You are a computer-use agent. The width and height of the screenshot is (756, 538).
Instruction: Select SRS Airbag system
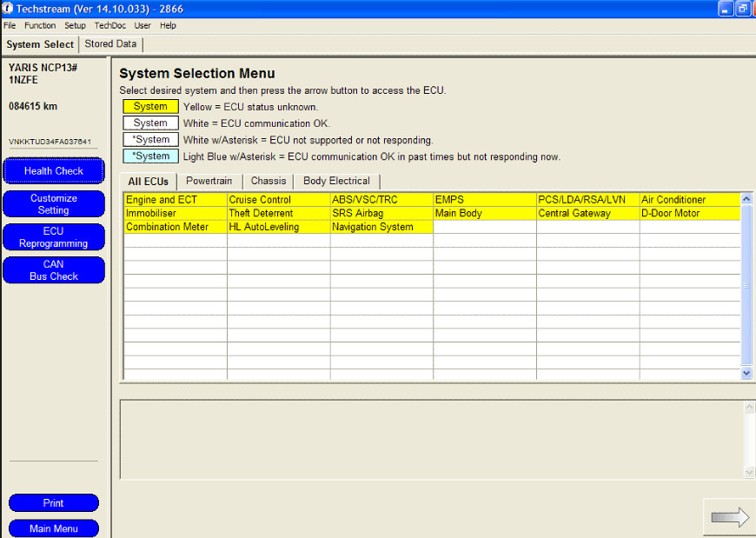pyautogui.click(x=381, y=213)
